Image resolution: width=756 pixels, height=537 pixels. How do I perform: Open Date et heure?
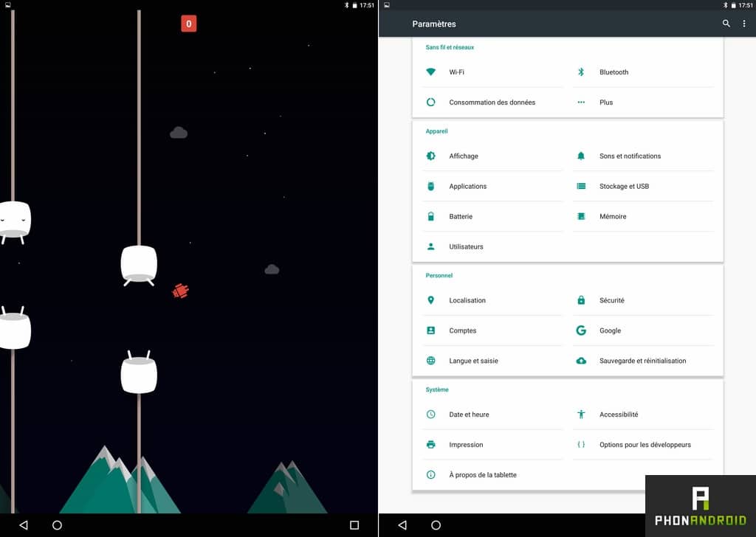[x=492, y=415]
